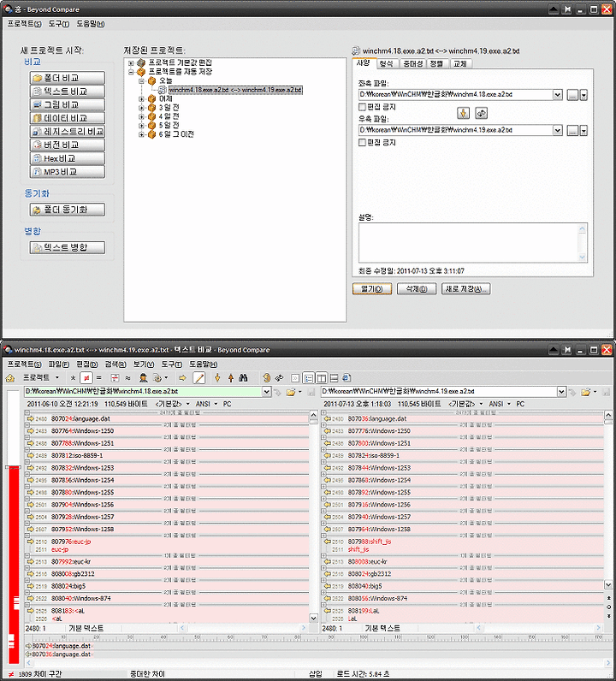Screen dimensions: 616x681
Task: Click 데이터 비교 button
Action: [68, 118]
